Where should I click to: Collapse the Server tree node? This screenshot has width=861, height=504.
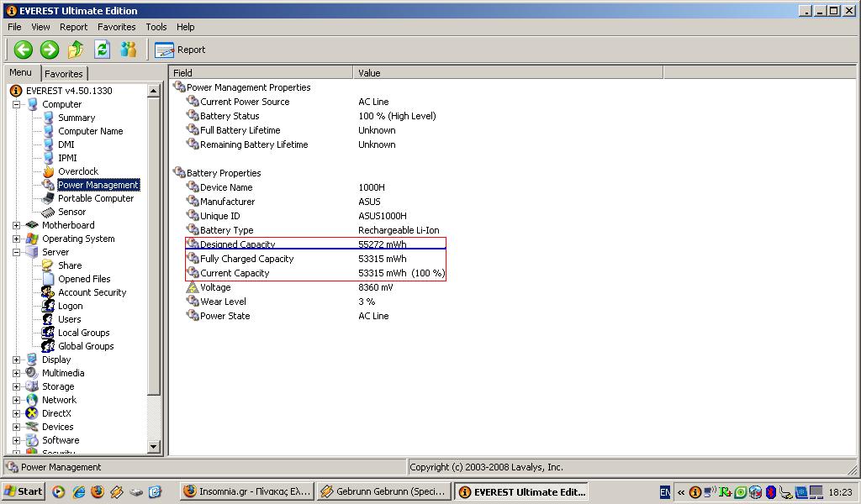(x=17, y=252)
